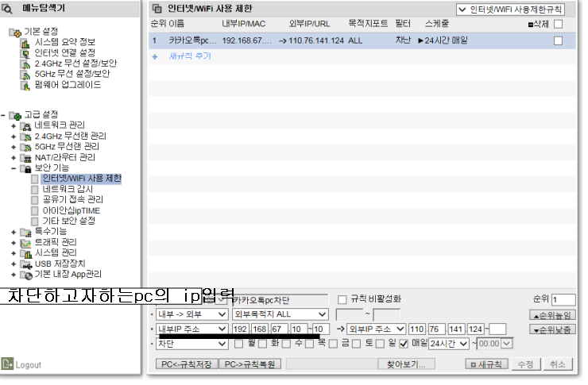Open the 시스템 요약 정보 chart icon
The image size is (588, 385).
pos(25,43)
